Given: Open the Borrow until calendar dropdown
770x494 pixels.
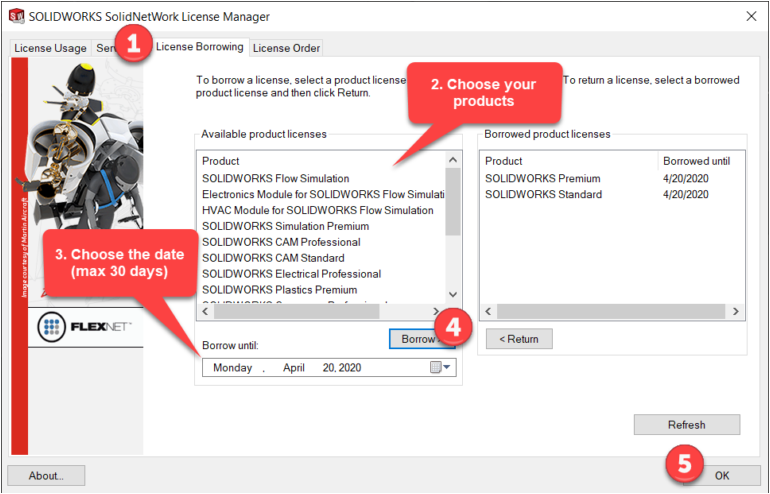Looking at the screenshot, I should pos(440,367).
